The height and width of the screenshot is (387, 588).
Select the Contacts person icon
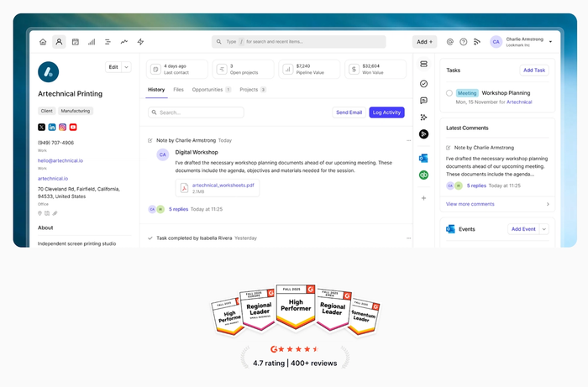pyautogui.click(x=59, y=42)
